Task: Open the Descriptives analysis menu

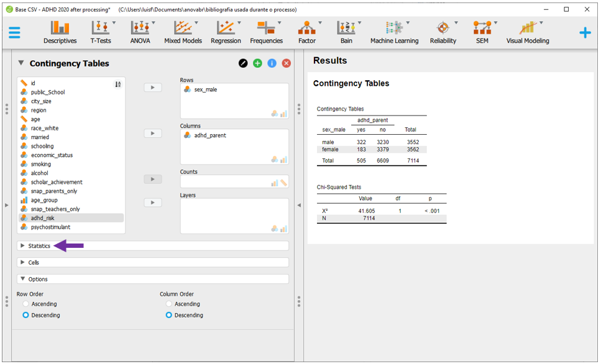Action: coord(60,32)
